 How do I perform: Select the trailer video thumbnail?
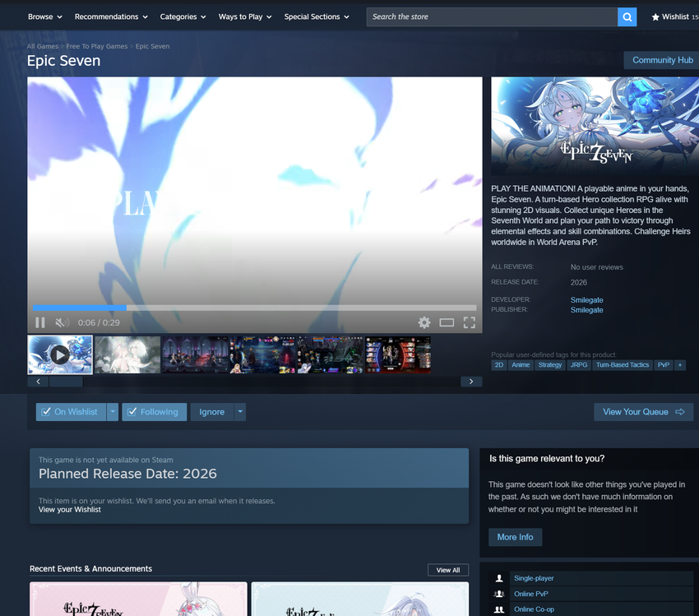(60, 354)
